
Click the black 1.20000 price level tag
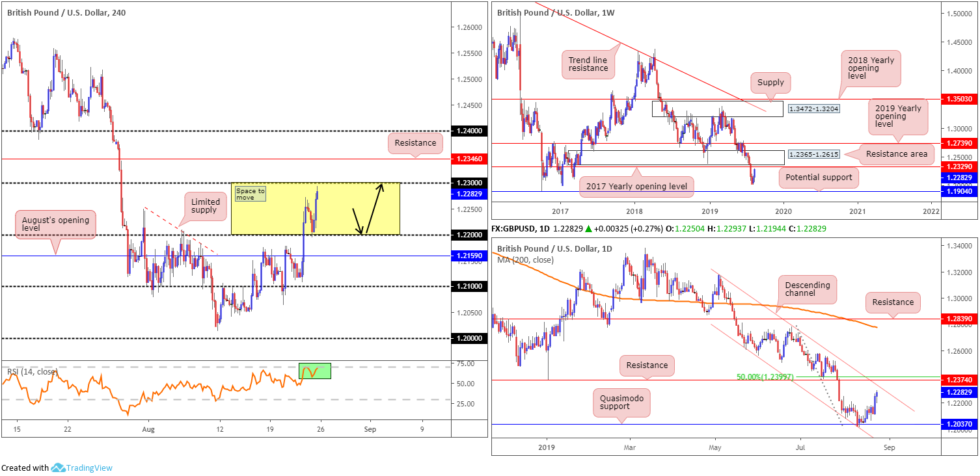470,338
